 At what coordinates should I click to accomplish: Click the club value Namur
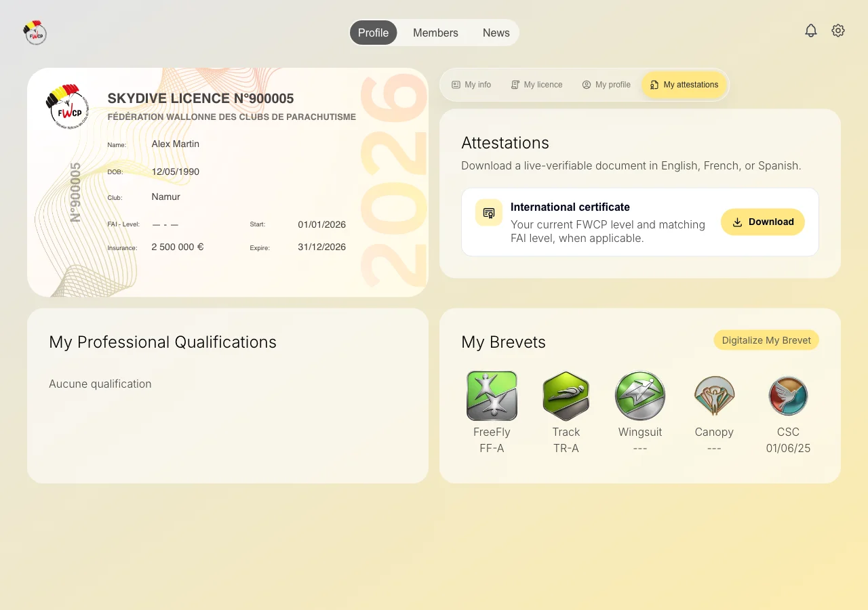(x=166, y=197)
